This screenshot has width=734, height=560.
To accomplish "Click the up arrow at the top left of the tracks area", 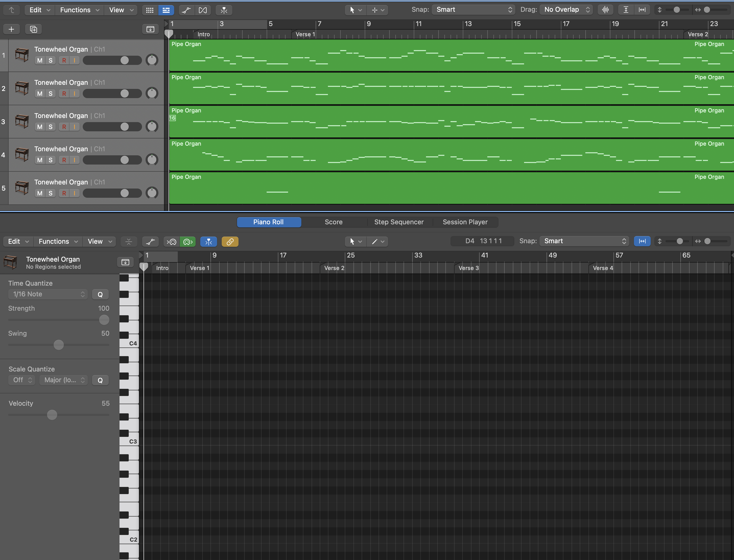I will point(11,10).
